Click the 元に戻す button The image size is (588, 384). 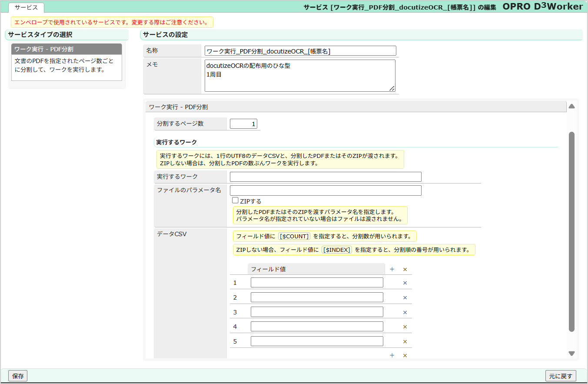[x=561, y=375]
